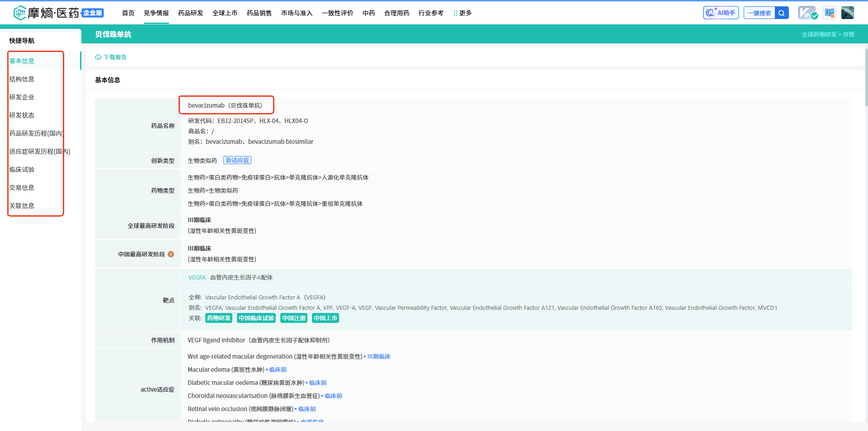868x431 pixels.
Task: Click the 生物类似药 innovation type text
Action: (x=202, y=161)
